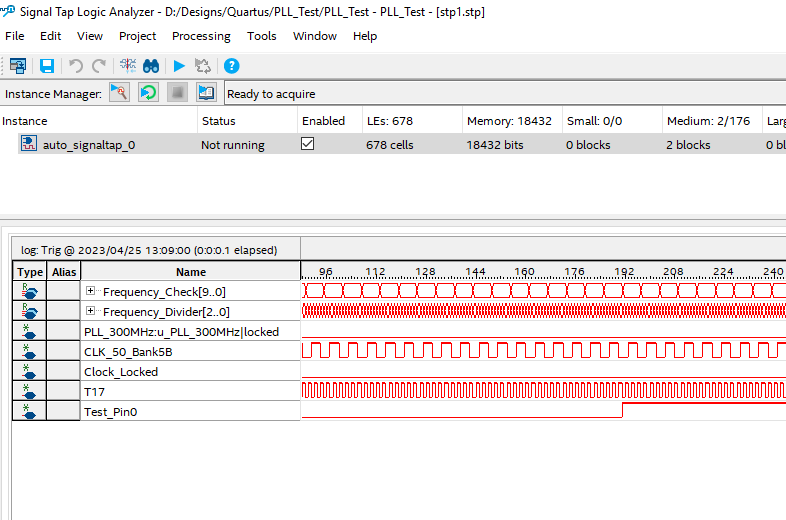Click the 2 blocks medium memory cell
Screen dimensions: 786x520
(688, 145)
